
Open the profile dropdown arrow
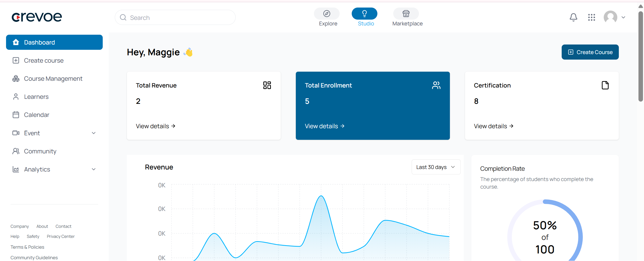pyautogui.click(x=623, y=17)
